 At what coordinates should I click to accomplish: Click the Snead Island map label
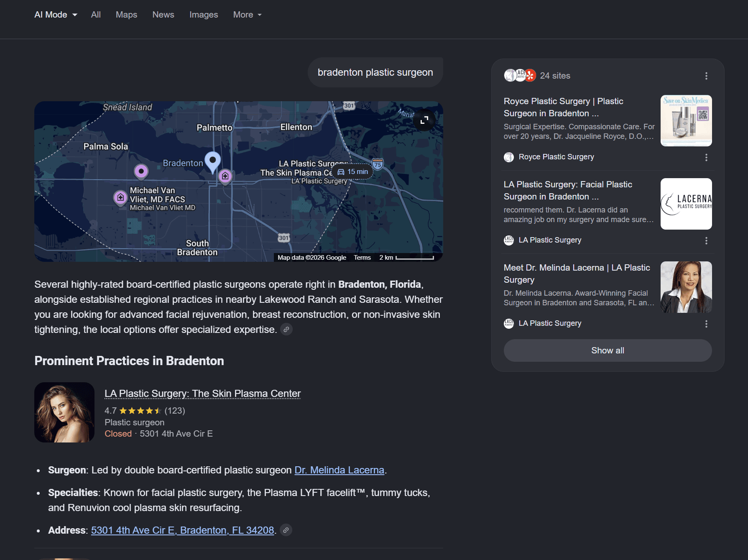point(128,107)
